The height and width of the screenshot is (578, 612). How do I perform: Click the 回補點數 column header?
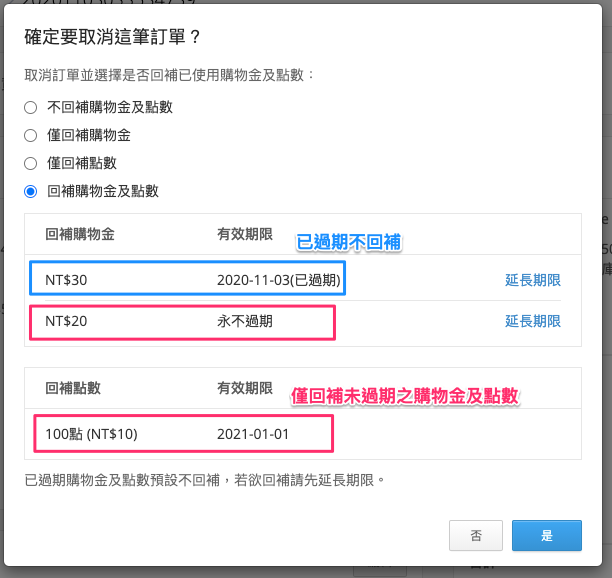tap(73, 388)
